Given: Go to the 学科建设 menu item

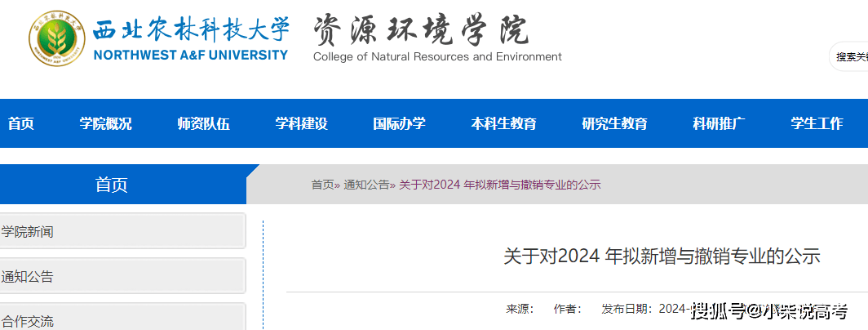Looking at the screenshot, I should tap(301, 124).
